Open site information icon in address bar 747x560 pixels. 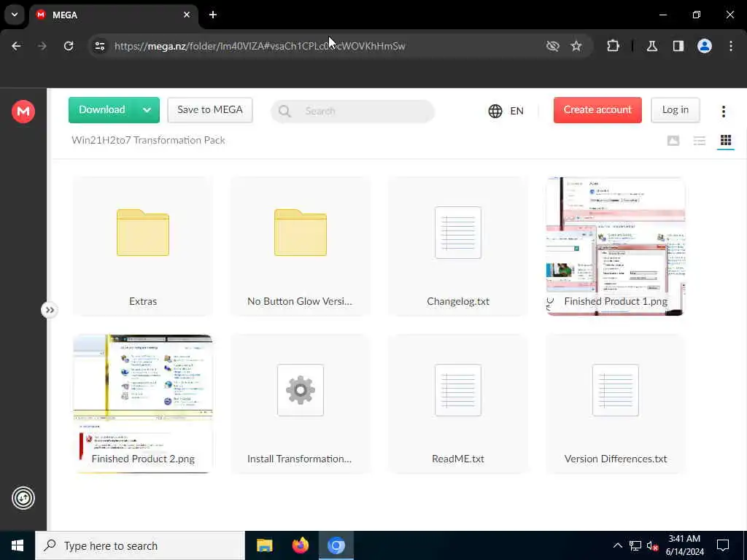pos(99,46)
